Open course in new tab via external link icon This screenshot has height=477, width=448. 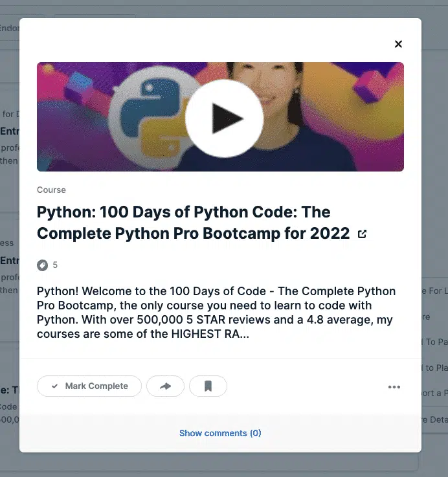pos(362,234)
